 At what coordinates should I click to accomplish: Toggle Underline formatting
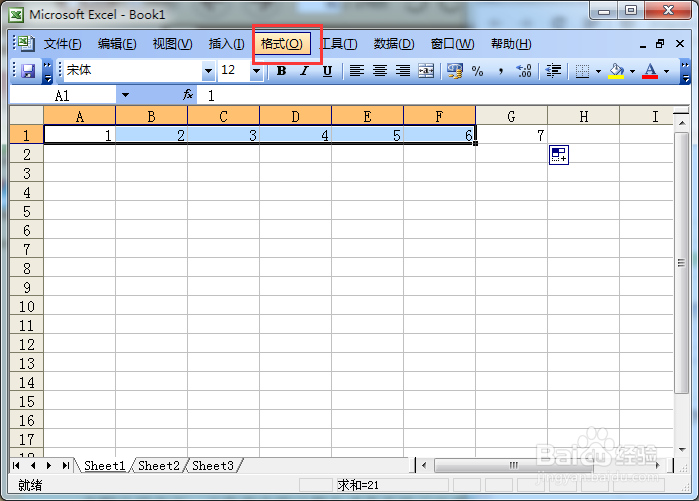pos(327,71)
